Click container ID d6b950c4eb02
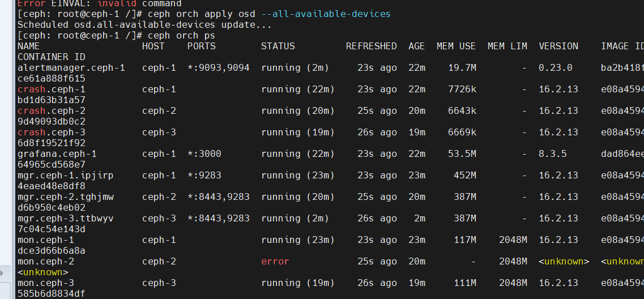Screen dimensions: 644x299 click(52, 207)
